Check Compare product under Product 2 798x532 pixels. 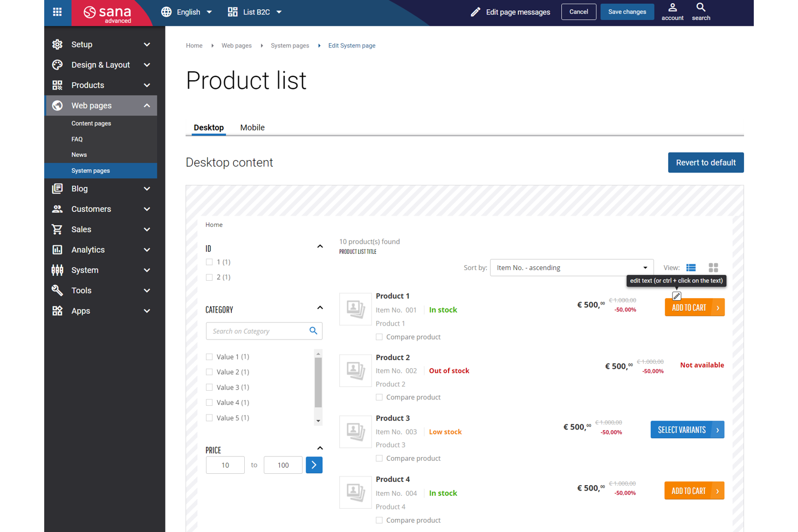click(379, 397)
